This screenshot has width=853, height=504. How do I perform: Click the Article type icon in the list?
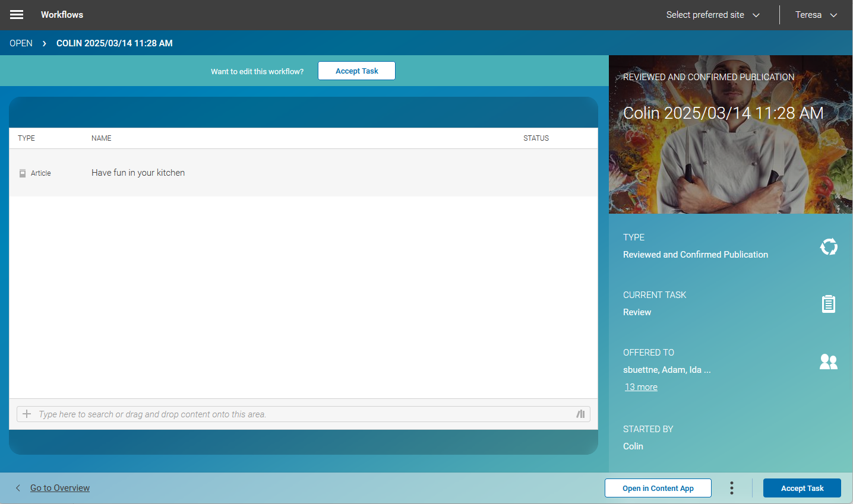point(23,172)
